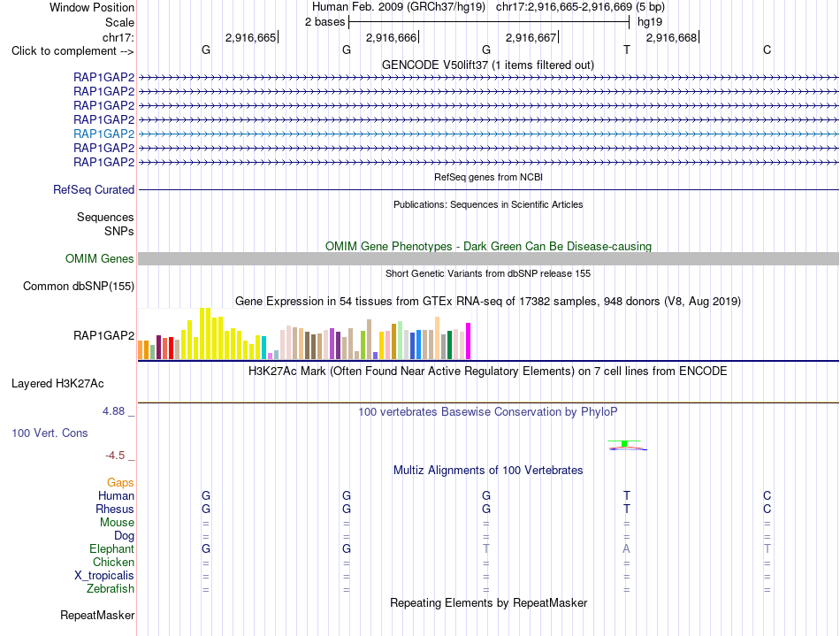
Task: Open the GENCODE V50lift37 track title
Action: pyautogui.click(x=488, y=65)
